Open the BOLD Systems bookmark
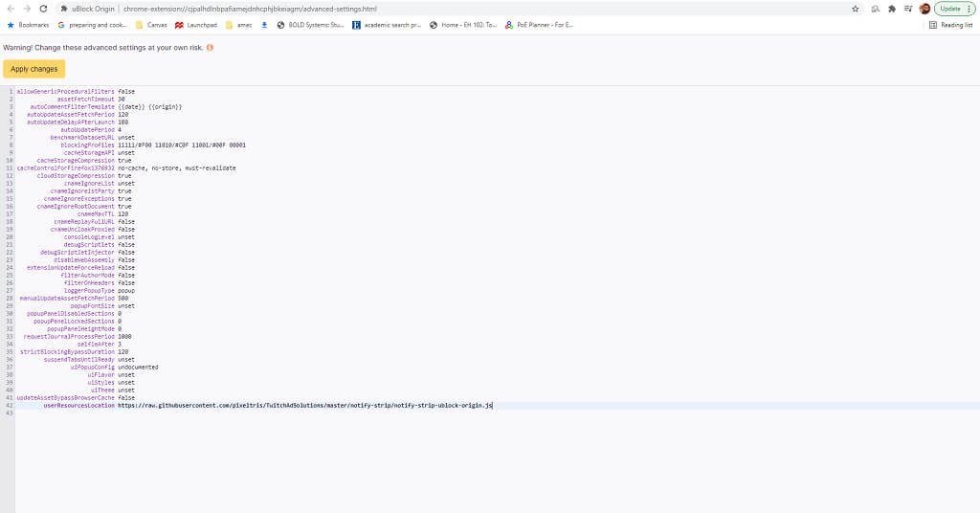This screenshot has height=513, width=980. point(310,25)
